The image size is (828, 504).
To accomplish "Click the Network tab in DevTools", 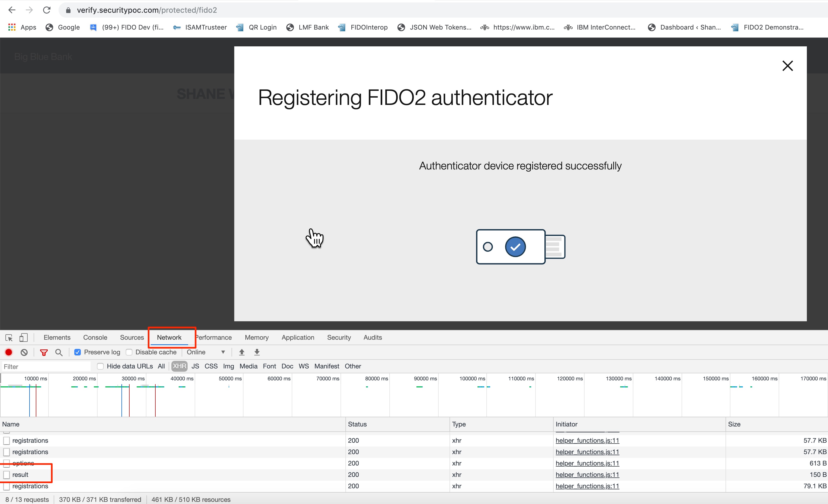I will click(x=170, y=337).
